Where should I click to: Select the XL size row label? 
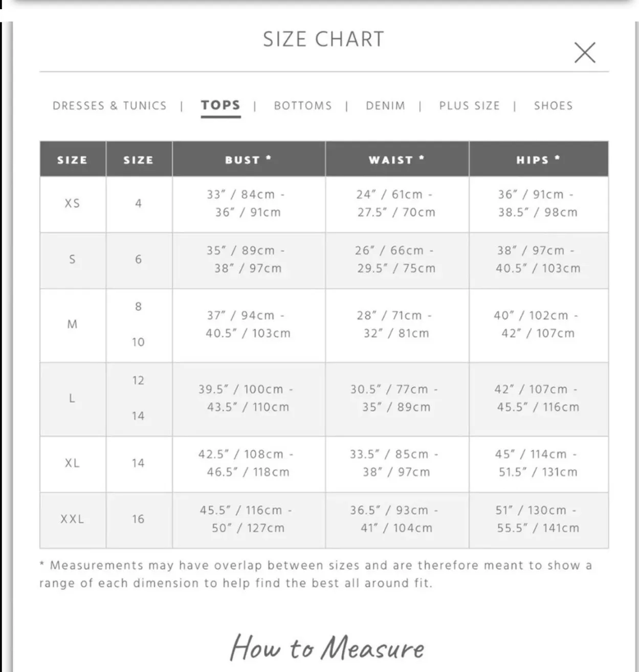pos(72,463)
